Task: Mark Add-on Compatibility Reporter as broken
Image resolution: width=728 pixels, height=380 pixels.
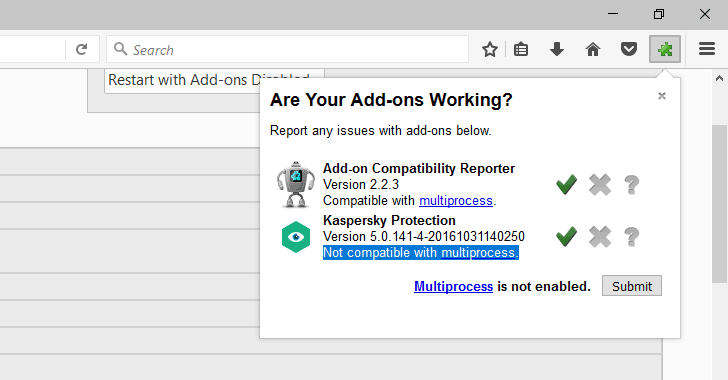Action: coord(600,184)
